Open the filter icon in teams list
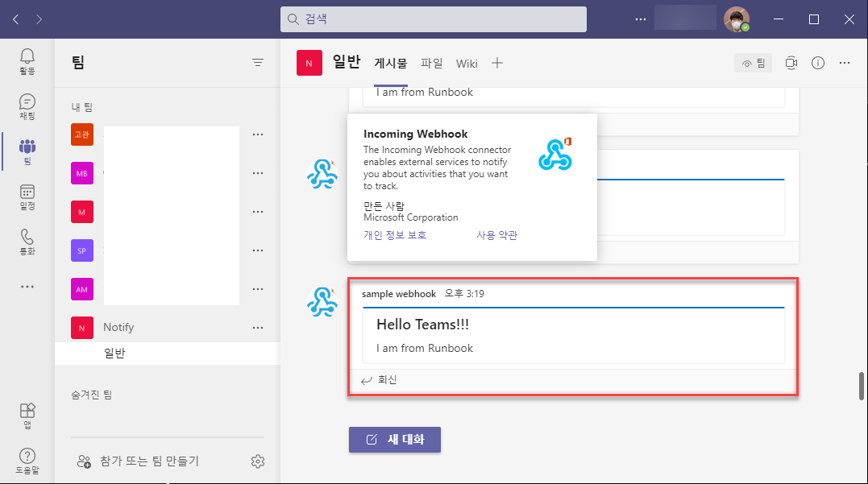Screen dimensions: 868x484 pos(258,63)
